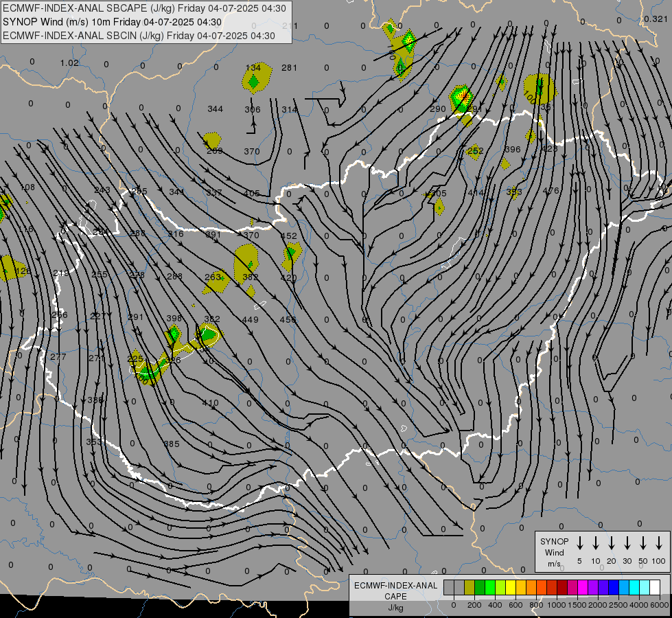Click the map value 134
672x618 pixels.
click(253, 67)
